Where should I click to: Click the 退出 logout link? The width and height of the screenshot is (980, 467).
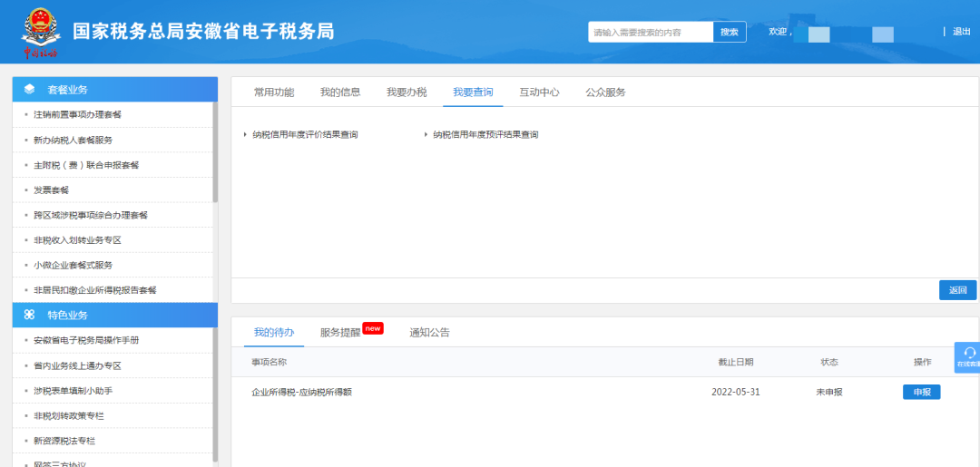(x=961, y=31)
